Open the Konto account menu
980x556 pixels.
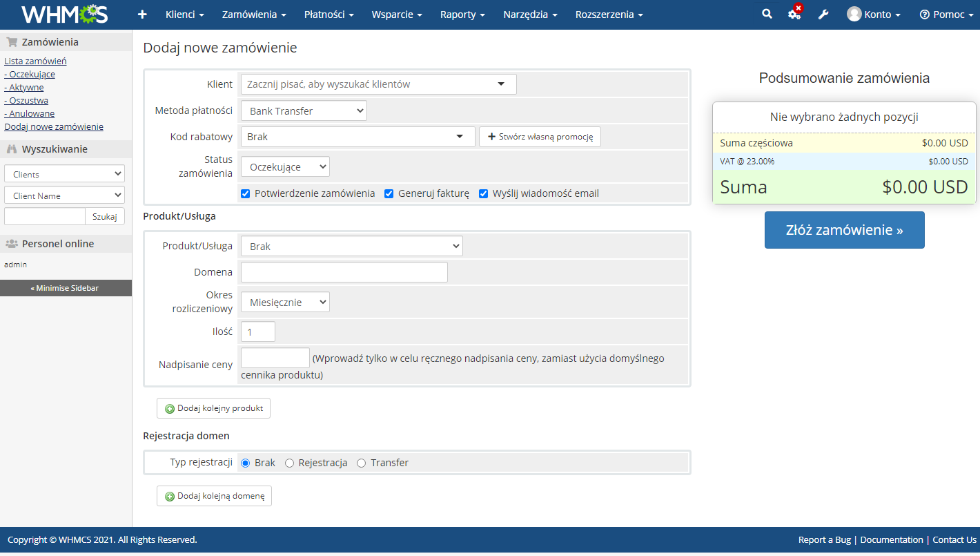pyautogui.click(x=874, y=15)
